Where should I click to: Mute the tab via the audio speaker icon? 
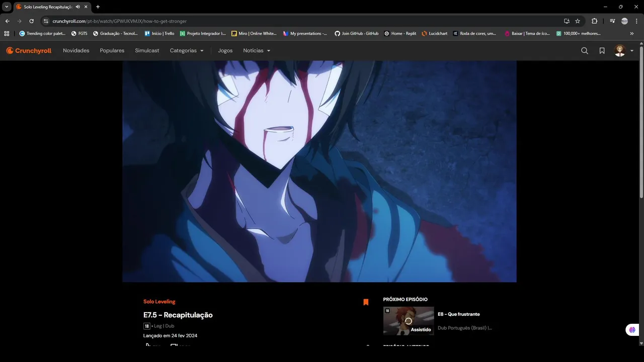click(x=78, y=7)
